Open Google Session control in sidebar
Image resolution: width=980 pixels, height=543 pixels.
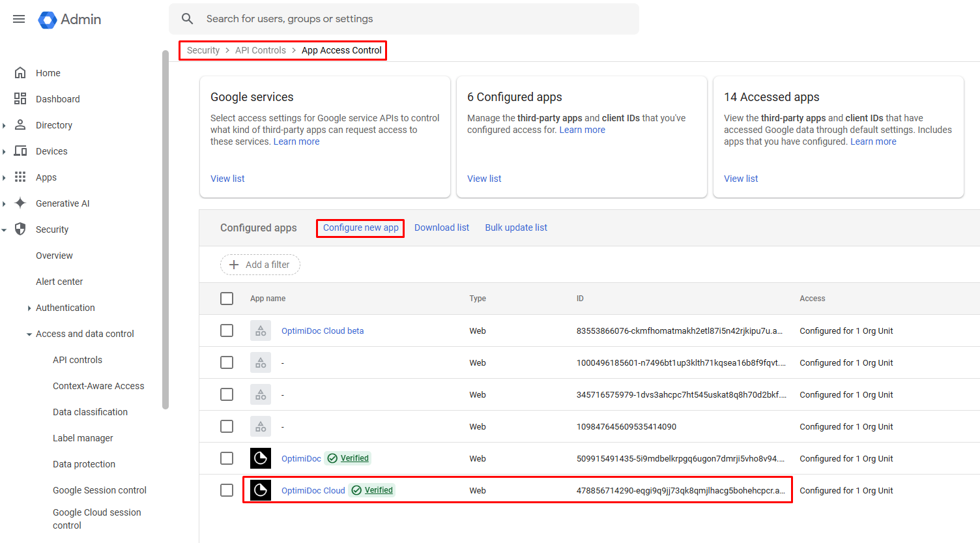tap(100, 490)
